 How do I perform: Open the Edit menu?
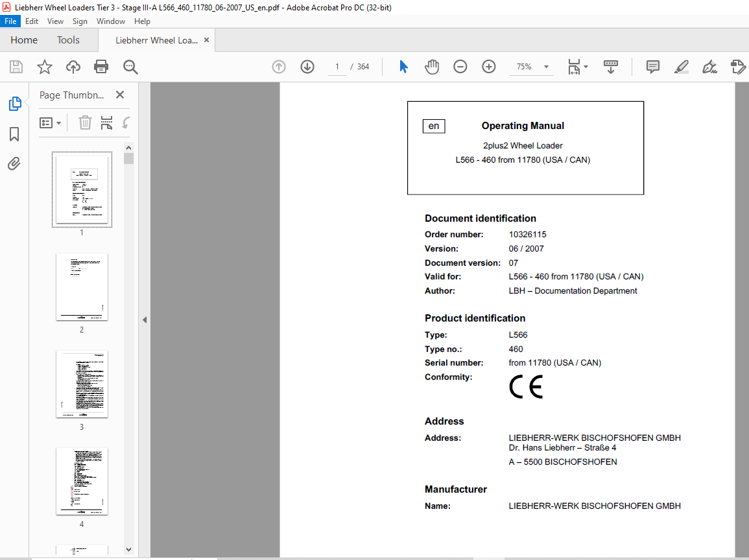[x=32, y=21]
